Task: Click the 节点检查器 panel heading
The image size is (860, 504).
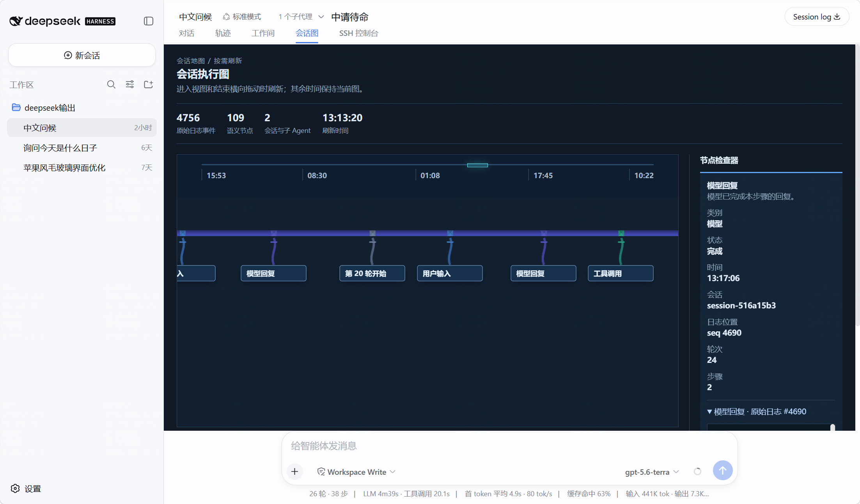Action: coord(719,160)
